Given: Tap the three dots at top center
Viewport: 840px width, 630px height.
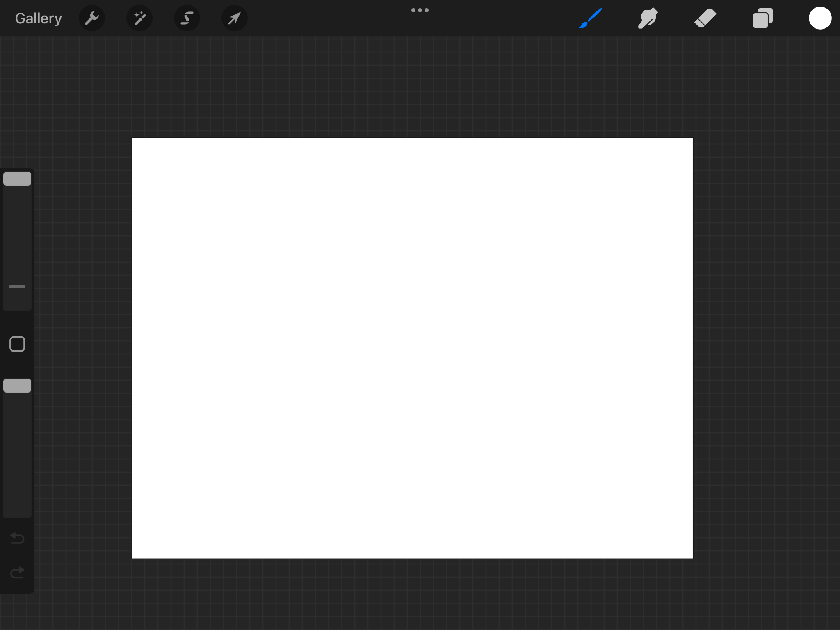Looking at the screenshot, I should click(420, 10).
